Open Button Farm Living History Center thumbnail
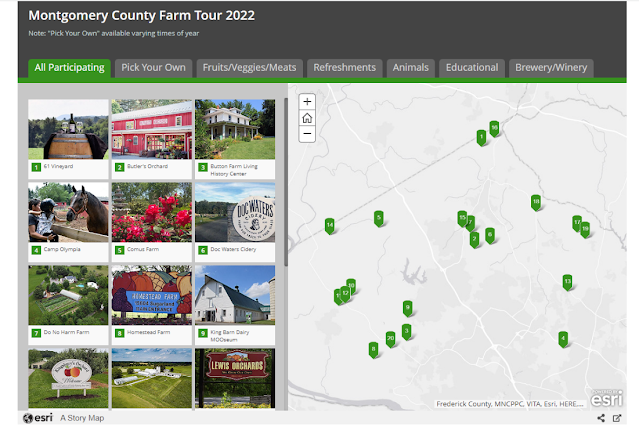 coord(235,129)
